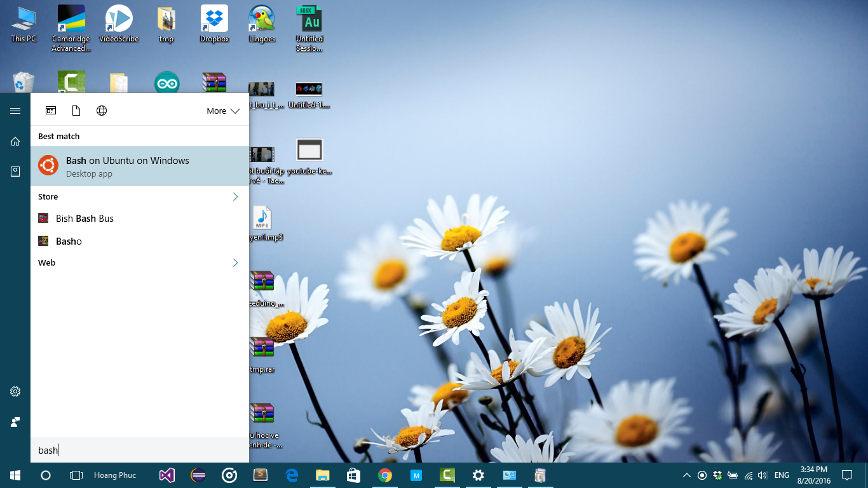Open File Explorer from taskbar
The width and height of the screenshot is (868, 488).
(323, 475)
